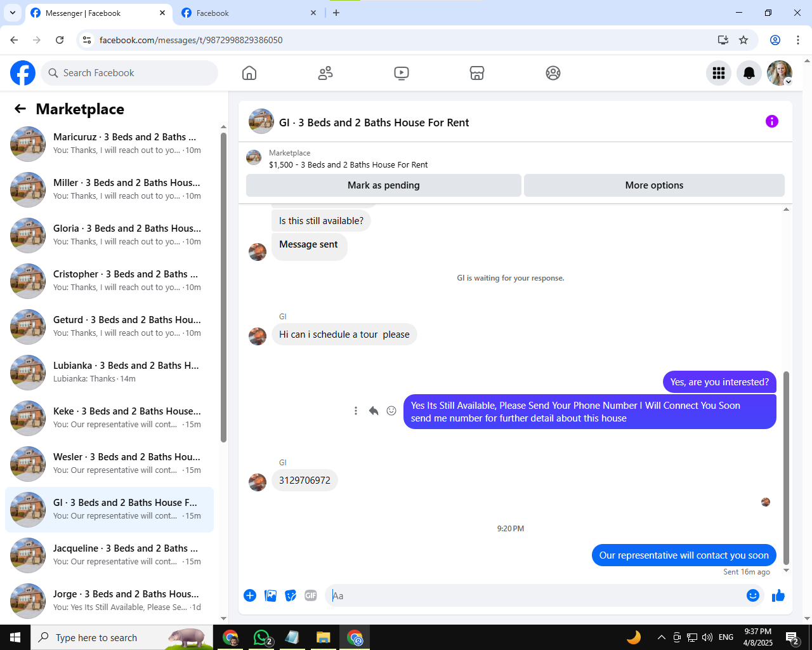Click the address bar URL
This screenshot has width=812, height=650.
191,40
